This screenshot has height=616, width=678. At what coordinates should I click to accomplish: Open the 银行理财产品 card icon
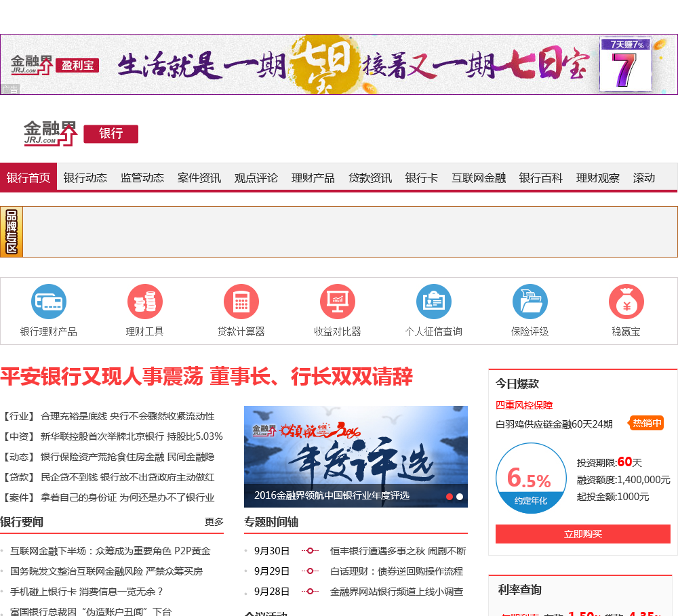click(48, 302)
